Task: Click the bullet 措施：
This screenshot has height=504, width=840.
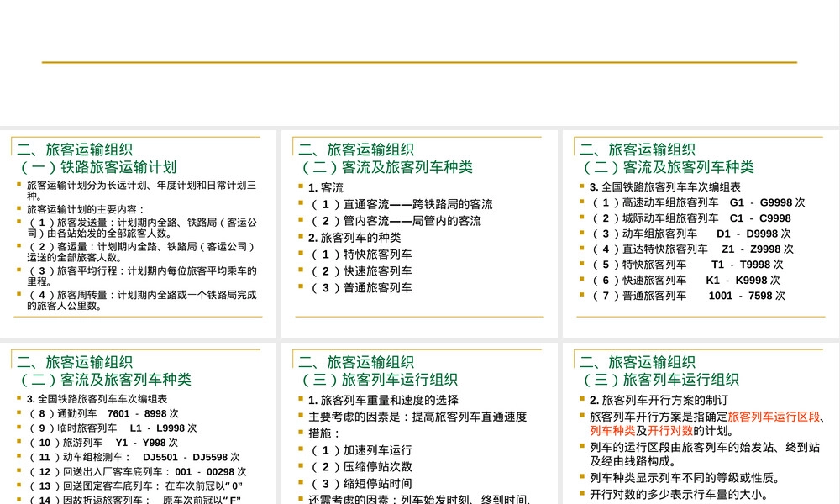Action: (324, 433)
